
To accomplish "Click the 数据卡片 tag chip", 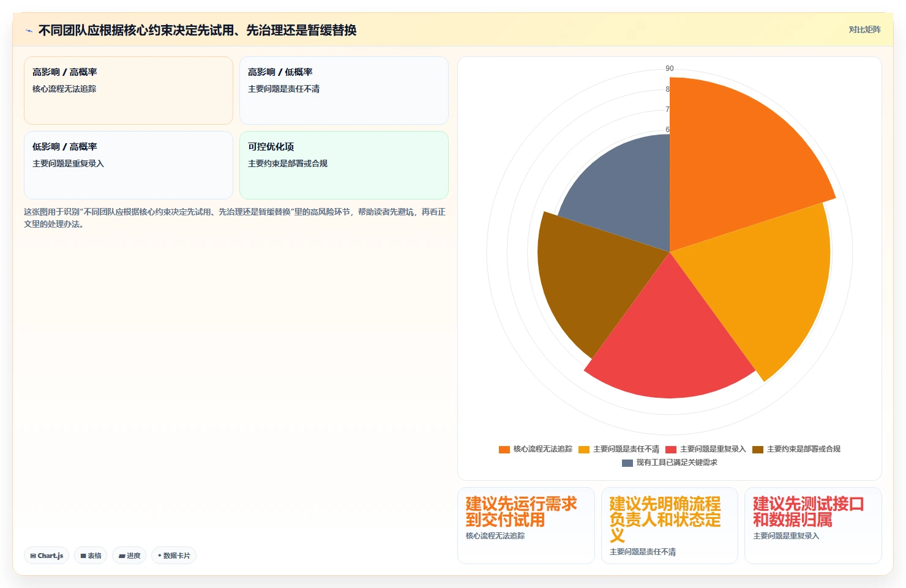I will coord(174,556).
